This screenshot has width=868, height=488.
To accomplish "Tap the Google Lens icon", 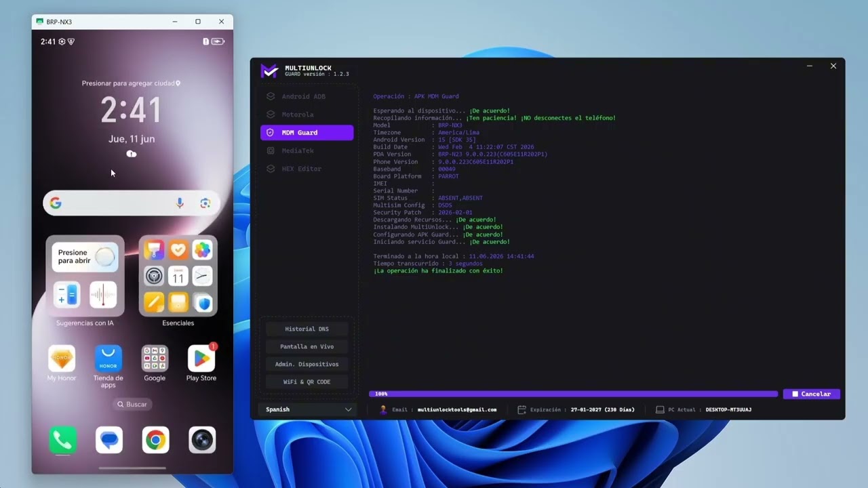I will pyautogui.click(x=205, y=203).
